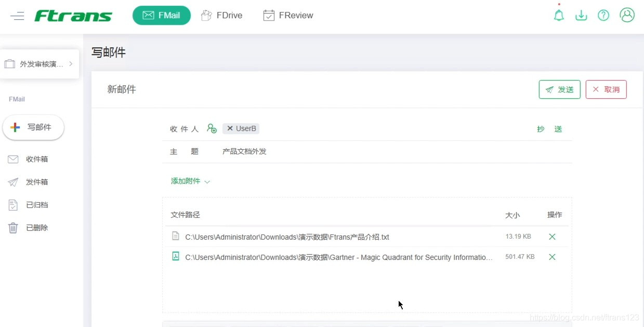Image resolution: width=644 pixels, height=327 pixels.
Task: Click the 写邮件 compose button
Action: point(33,127)
